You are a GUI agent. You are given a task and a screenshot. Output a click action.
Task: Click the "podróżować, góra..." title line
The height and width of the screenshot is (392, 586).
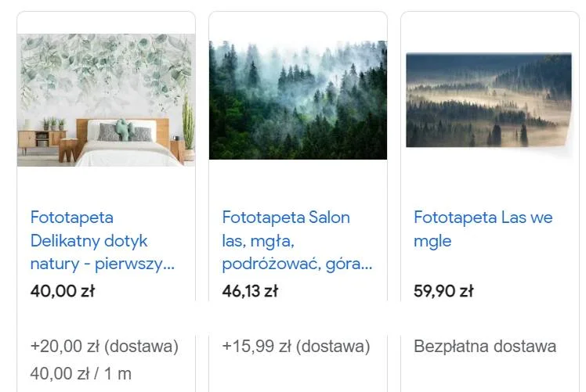click(297, 264)
